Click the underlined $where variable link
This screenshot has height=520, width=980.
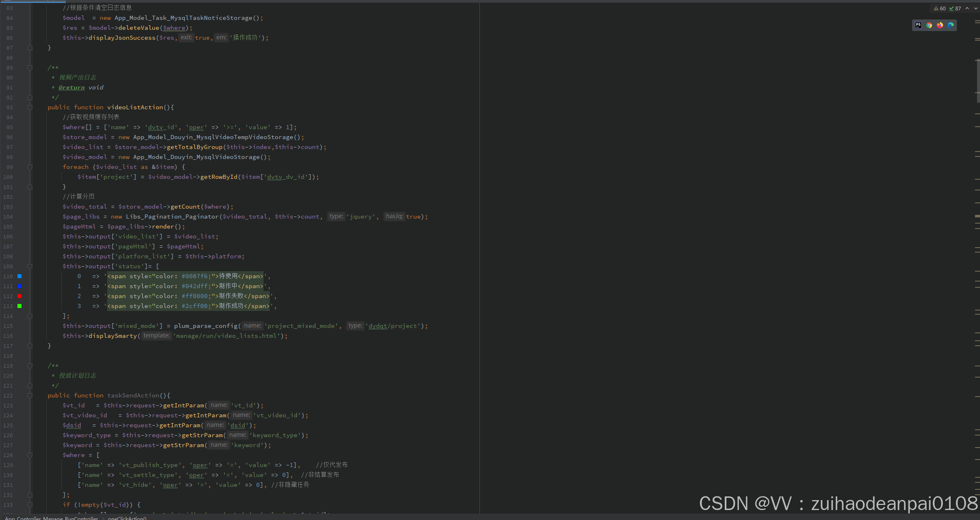174,28
